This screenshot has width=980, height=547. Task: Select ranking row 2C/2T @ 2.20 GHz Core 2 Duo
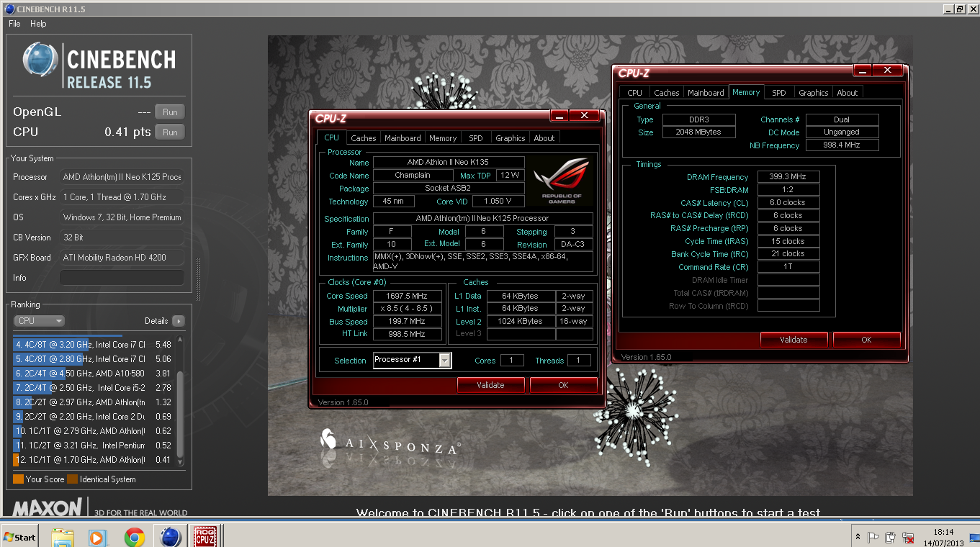click(x=94, y=417)
